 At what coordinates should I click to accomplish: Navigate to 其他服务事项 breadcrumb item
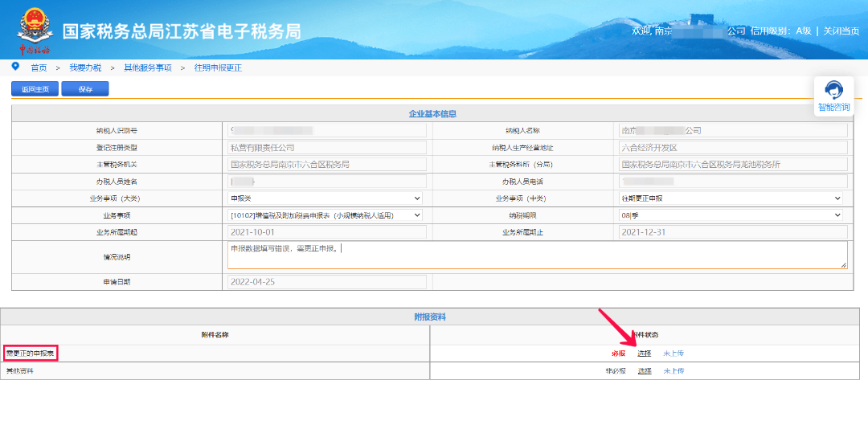(x=148, y=68)
